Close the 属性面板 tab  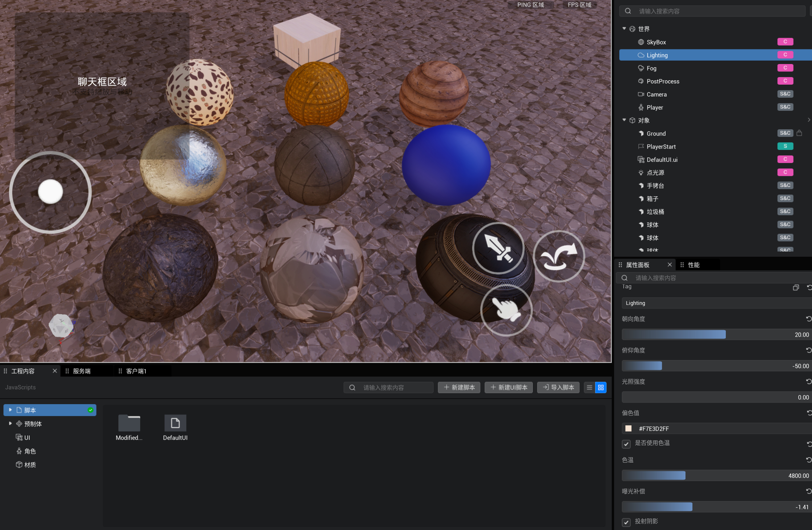[x=669, y=265]
